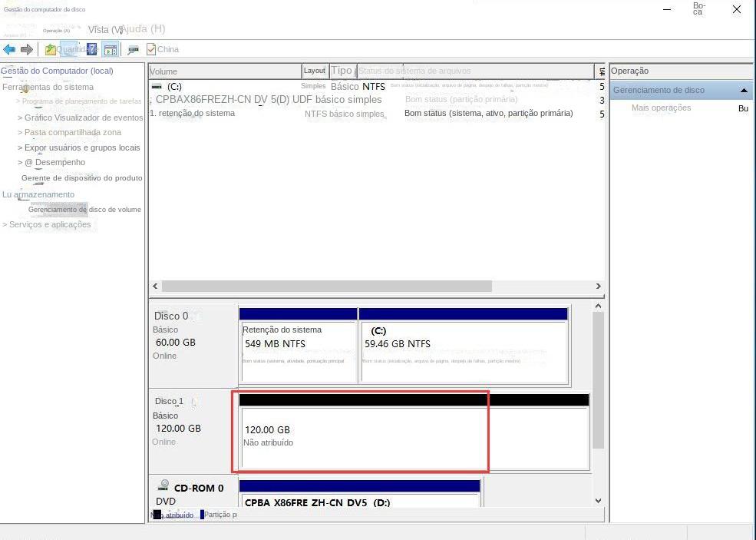Click disk view scroll-down arrow
Image resolution: width=756 pixels, height=540 pixels.
(599, 501)
